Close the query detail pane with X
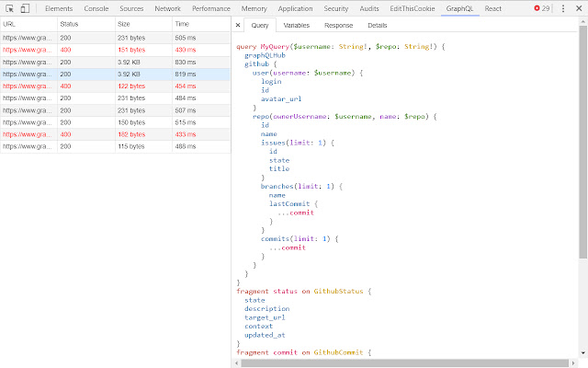 coord(239,26)
